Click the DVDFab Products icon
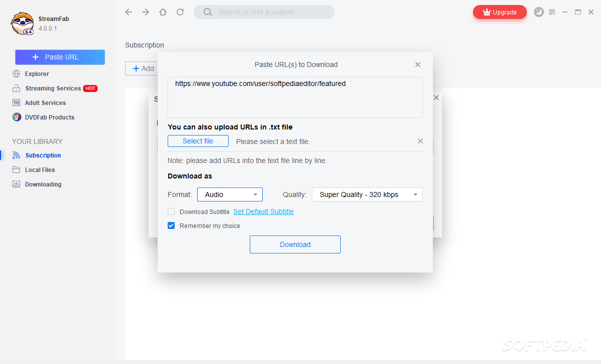The width and height of the screenshot is (601, 364). click(17, 117)
